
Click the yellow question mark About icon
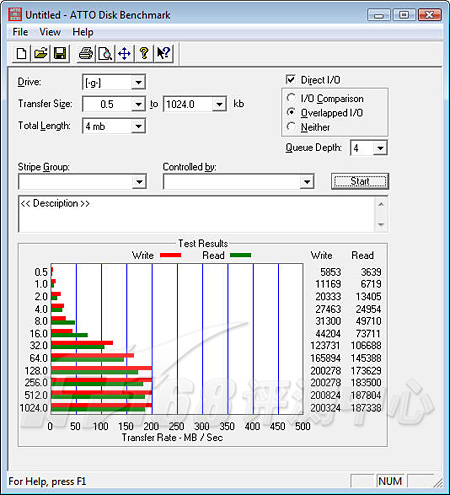144,53
